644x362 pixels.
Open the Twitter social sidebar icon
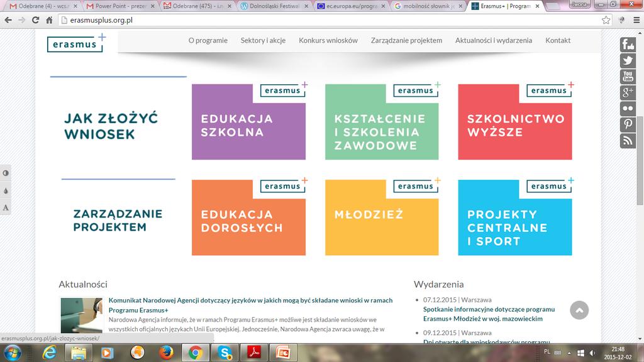628,61
